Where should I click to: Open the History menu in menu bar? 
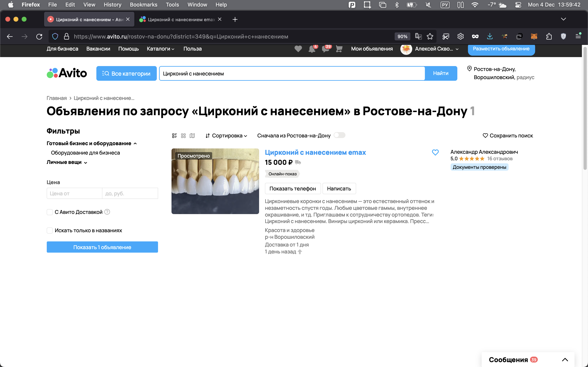(112, 5)
